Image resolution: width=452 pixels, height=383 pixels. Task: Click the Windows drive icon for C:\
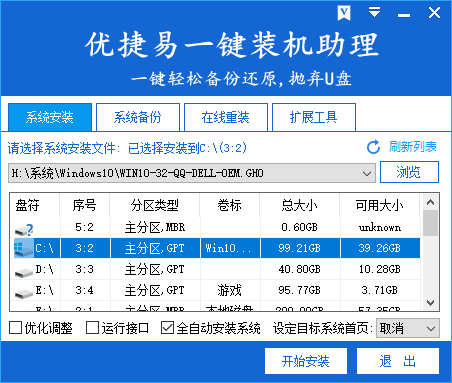(x=24, y=249)
